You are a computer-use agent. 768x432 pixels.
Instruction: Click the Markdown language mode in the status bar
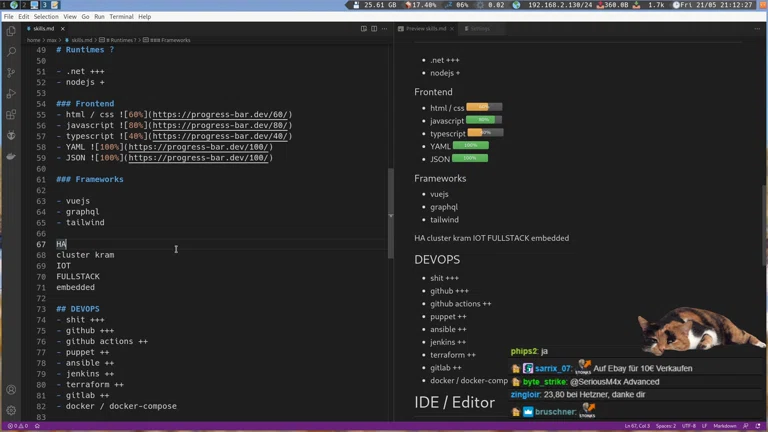(x=725, y=426)
